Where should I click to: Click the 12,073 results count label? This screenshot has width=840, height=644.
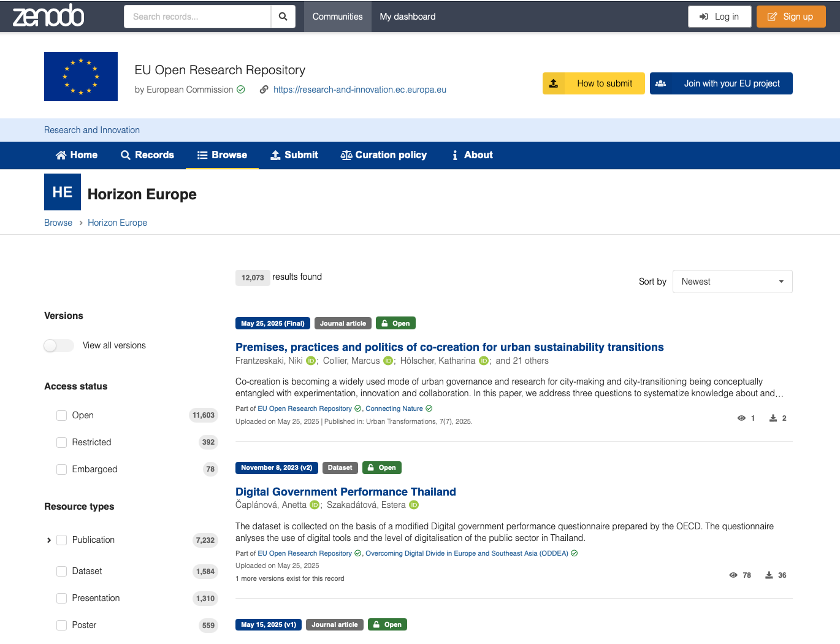tap(253, 277)
